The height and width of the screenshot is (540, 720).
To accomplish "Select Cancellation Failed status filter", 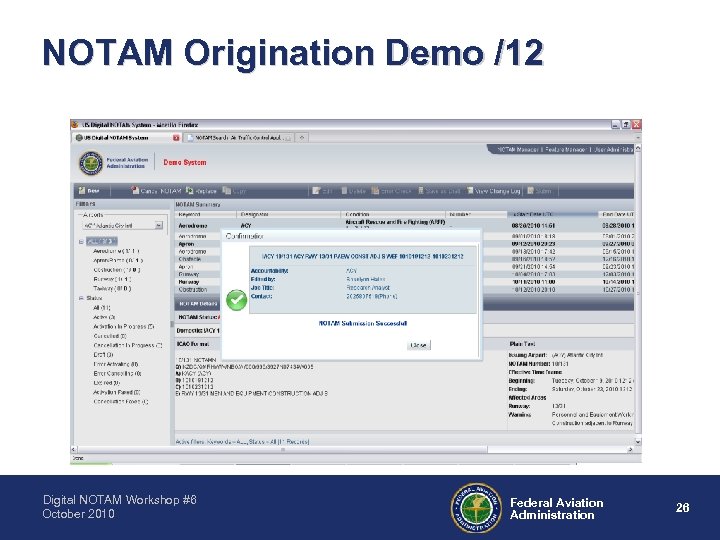I will 121,401.
